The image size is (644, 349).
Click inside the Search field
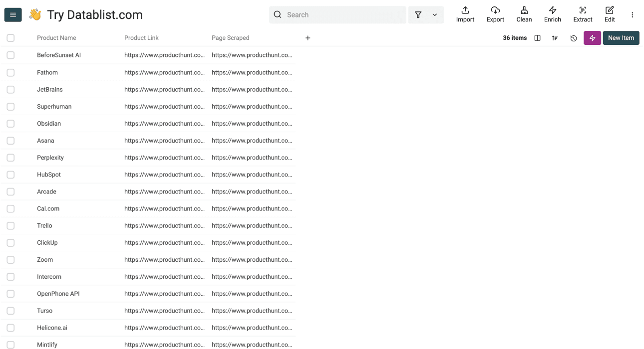pos(337,14)
